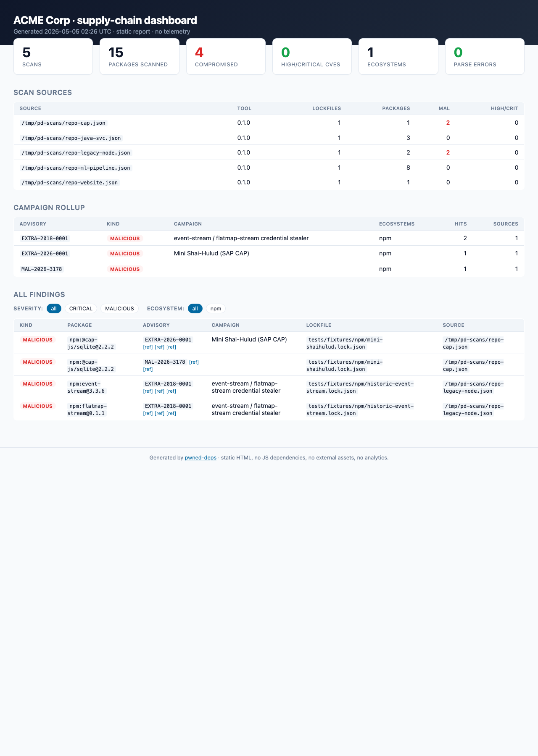The image size is (538, 756).
Task: Click /tmp/pd-scans/repo-java-svc.json source row
Action: (269, 138)
